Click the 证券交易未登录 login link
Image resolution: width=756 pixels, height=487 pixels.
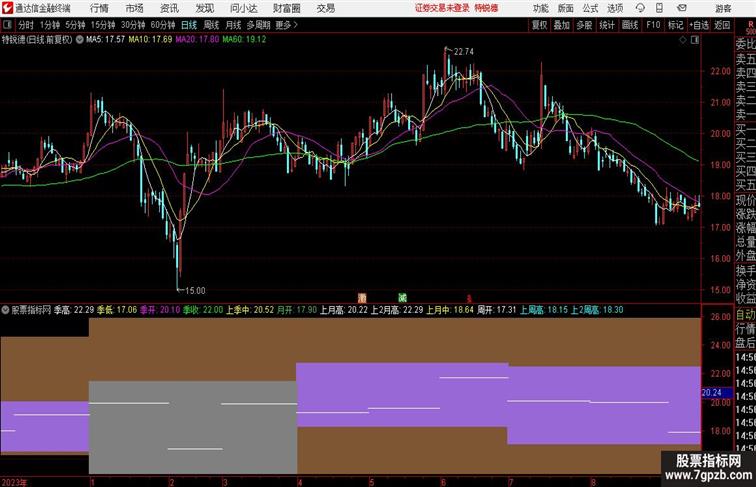[442, 8]
